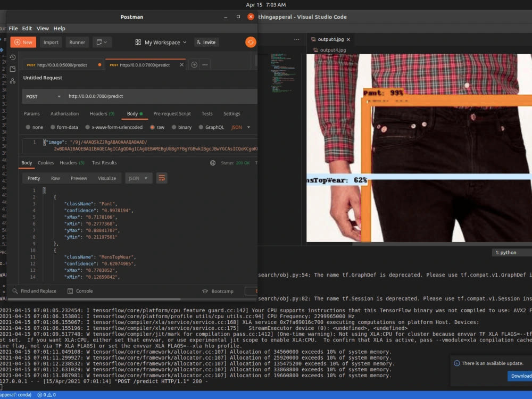Open the Pre-request Script tab

[x=172, y=114]
